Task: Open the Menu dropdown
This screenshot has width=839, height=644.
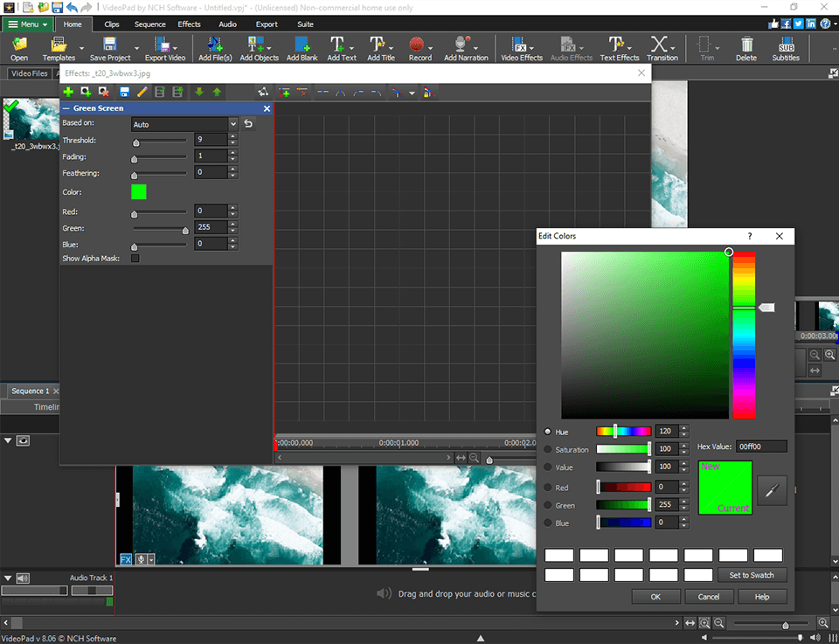Action: pos(26,24)
